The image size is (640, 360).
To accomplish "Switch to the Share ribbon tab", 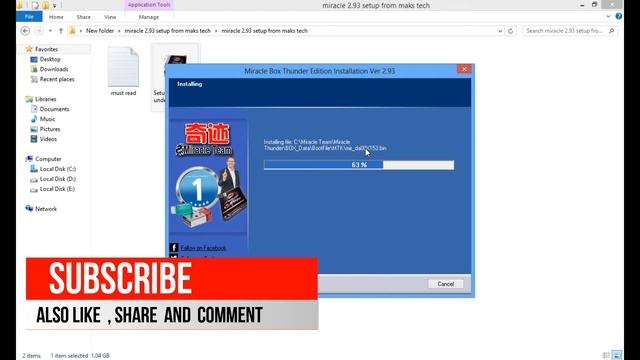I will pos(83,17).
